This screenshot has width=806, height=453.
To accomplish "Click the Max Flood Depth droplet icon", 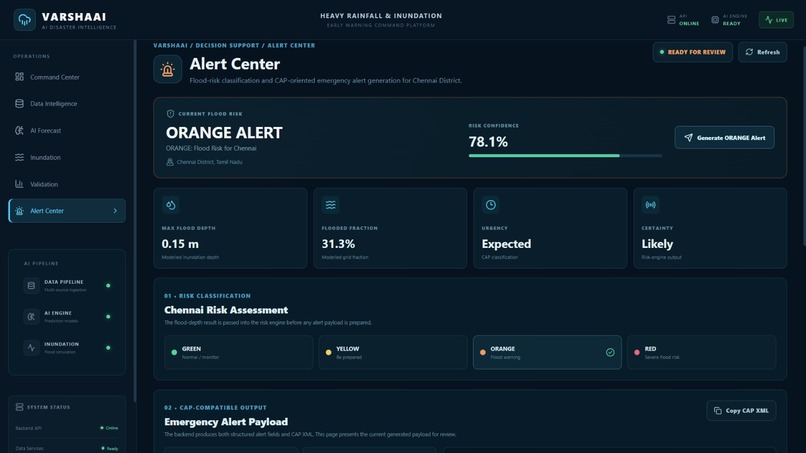I will (x=171, y=205).
